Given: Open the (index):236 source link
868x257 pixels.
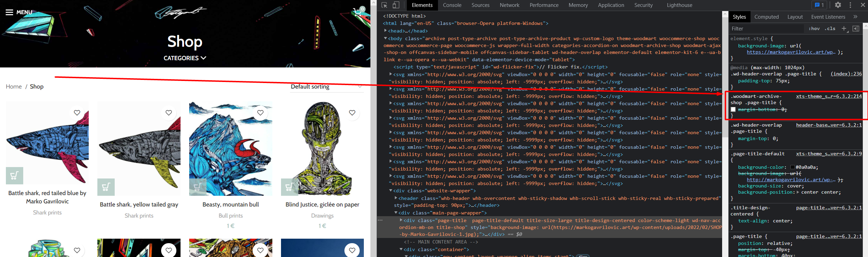Looking at the screenshot, I should tap(846, 74).
